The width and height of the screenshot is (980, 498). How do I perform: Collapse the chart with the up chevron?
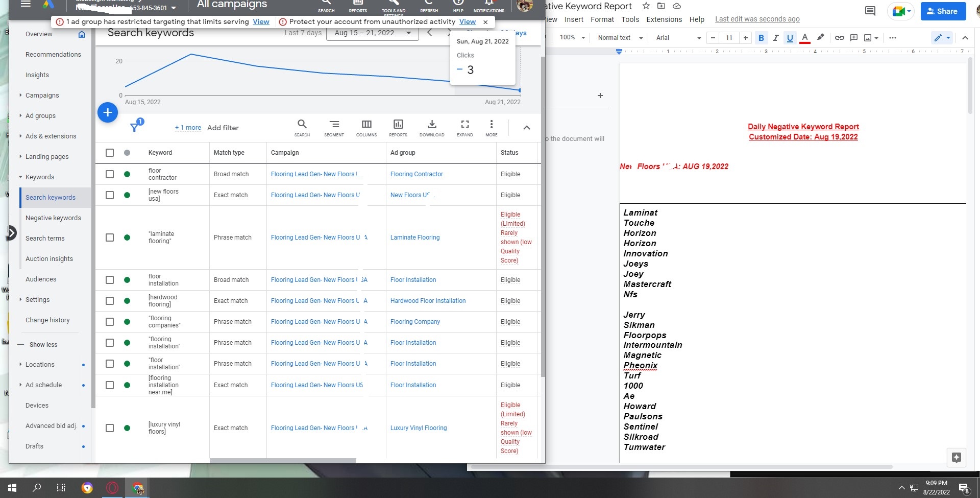coord(527,128)
